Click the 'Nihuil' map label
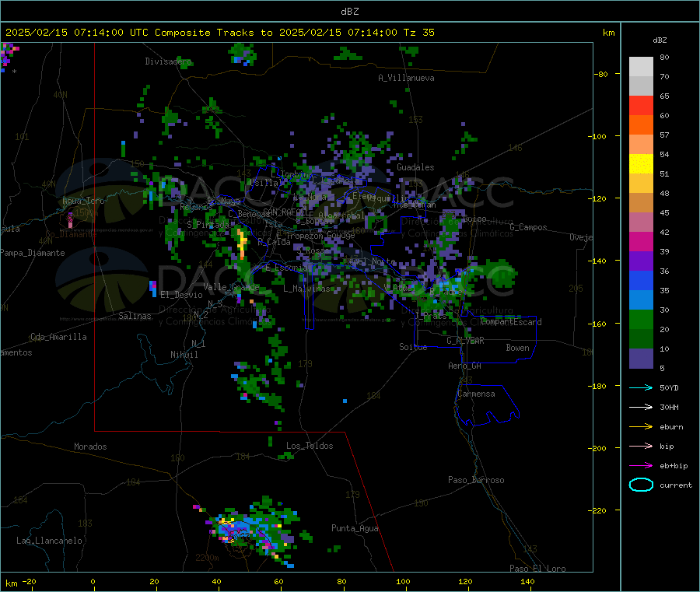700x592 pixels. (184, 355)
